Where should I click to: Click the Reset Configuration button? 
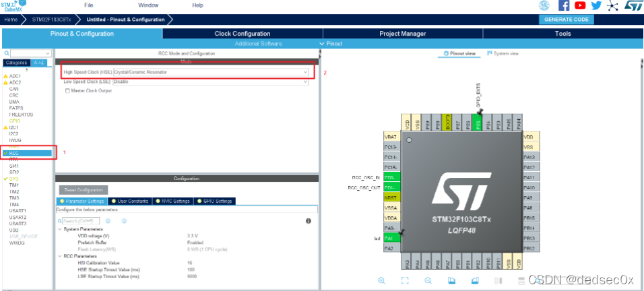[84, 190]
